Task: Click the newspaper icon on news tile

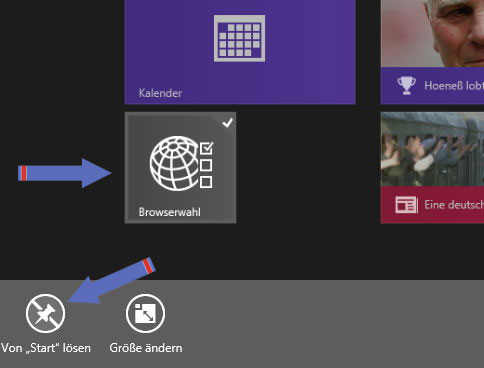Action: [x=406, y=205]
